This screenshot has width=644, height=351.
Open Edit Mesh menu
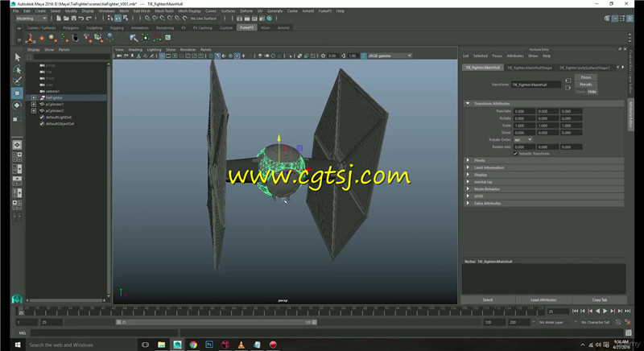pos(142,11)
